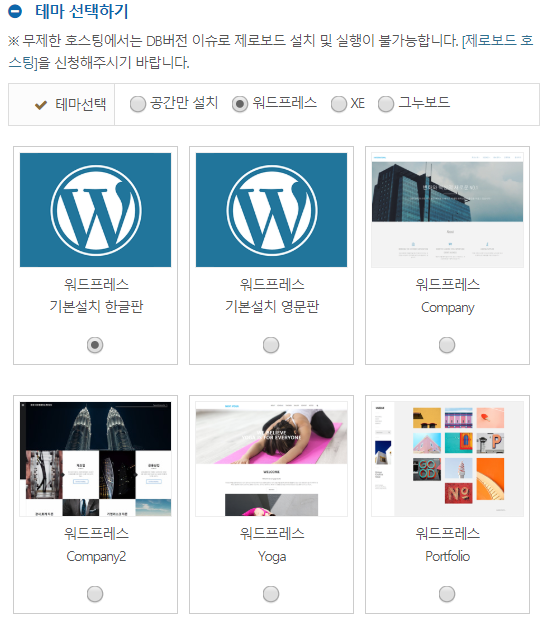Open the Company2 theme preview thumbnail
Viewport: 543px width, 625px height.
96,459
